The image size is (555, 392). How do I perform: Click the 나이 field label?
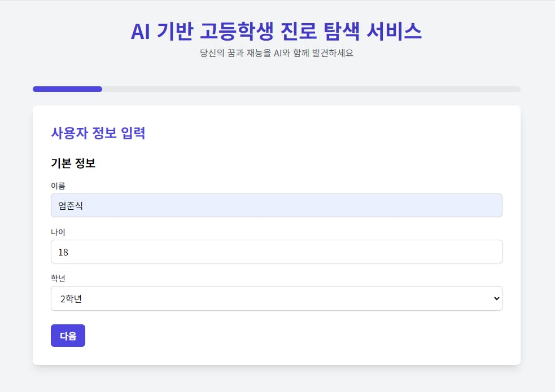(x=58, y=232)
